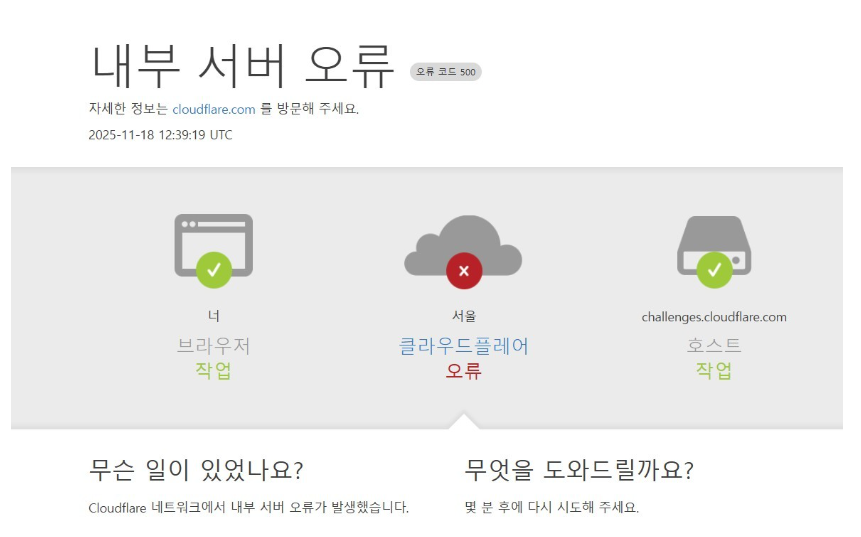Click the 브라우저 label

click(214, 345)
